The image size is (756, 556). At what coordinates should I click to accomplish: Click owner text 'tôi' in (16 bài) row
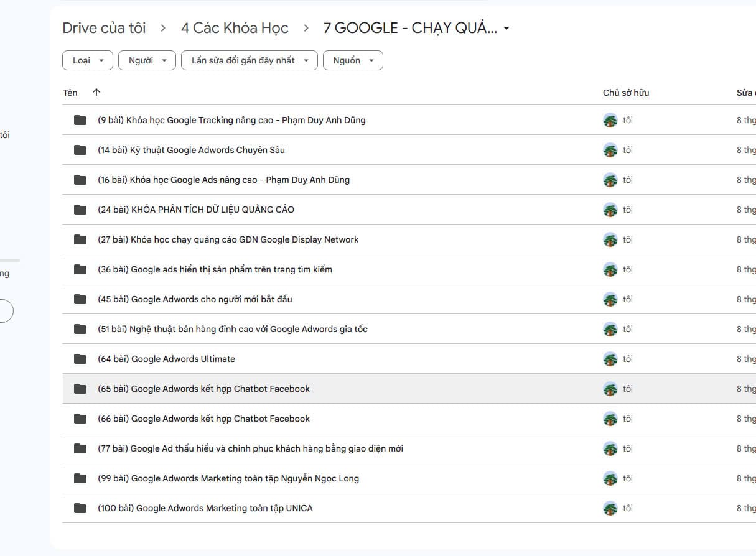point(628,180)
